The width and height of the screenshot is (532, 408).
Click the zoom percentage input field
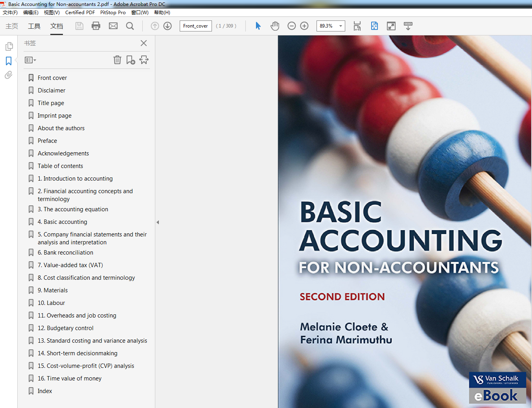pyautogui.click(x=327, y=26)
